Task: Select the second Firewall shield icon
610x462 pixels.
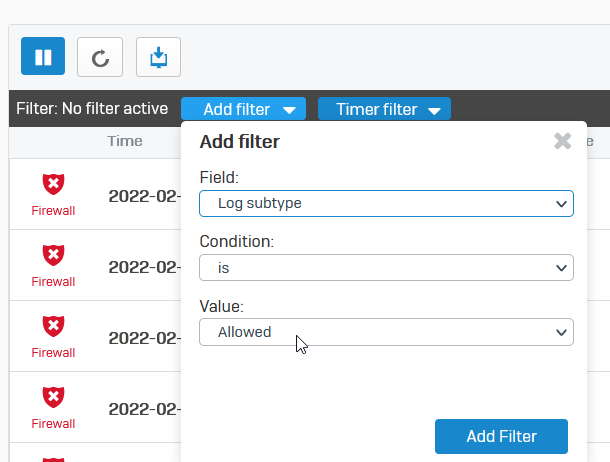Action: (x=53, y=255)
